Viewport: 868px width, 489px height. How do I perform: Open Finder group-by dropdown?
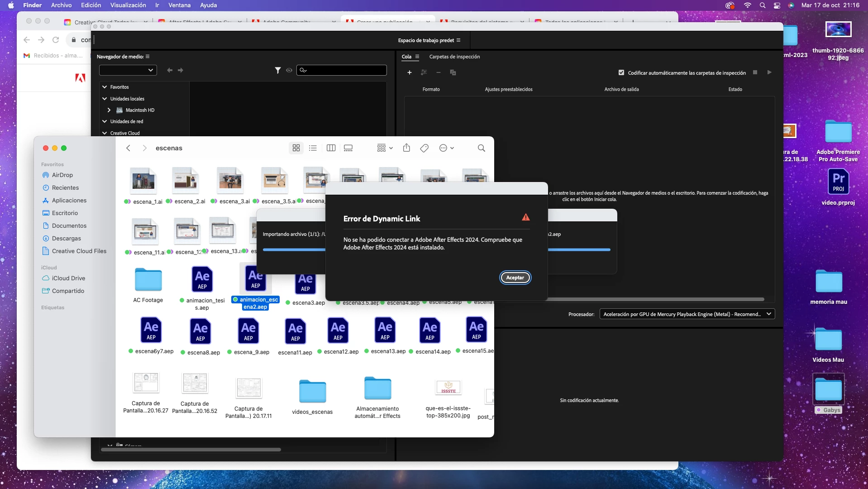[385, 148]
